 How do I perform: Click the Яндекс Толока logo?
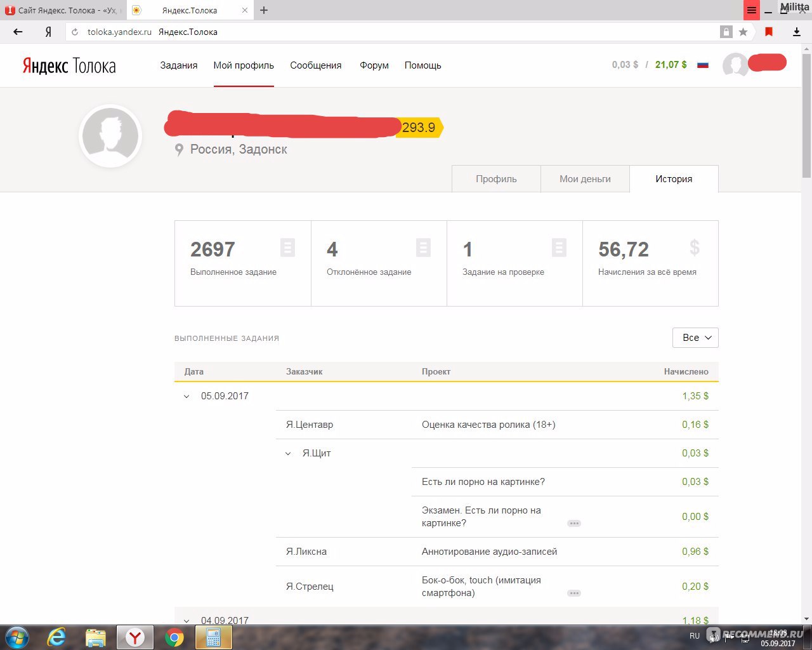(69, 66)
